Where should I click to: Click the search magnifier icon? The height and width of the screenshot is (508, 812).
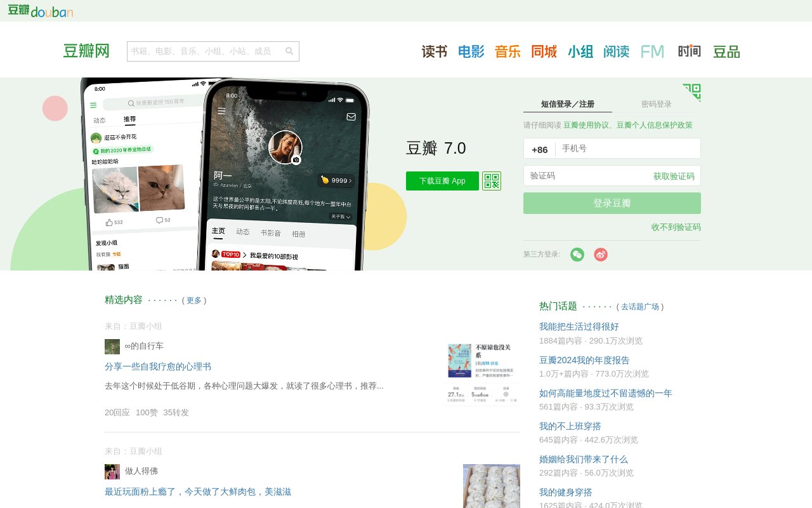(x=289, y=51)
